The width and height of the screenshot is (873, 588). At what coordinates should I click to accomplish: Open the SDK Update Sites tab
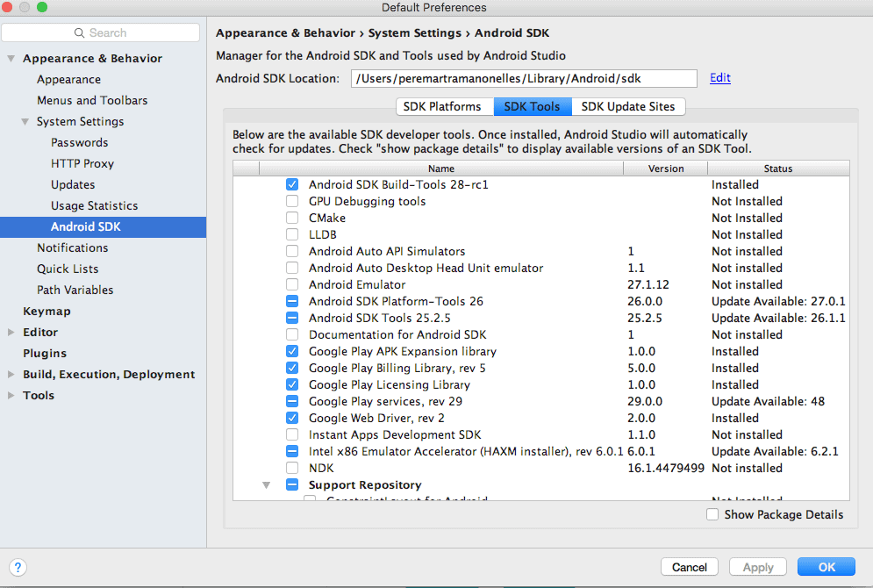[628, 106]
